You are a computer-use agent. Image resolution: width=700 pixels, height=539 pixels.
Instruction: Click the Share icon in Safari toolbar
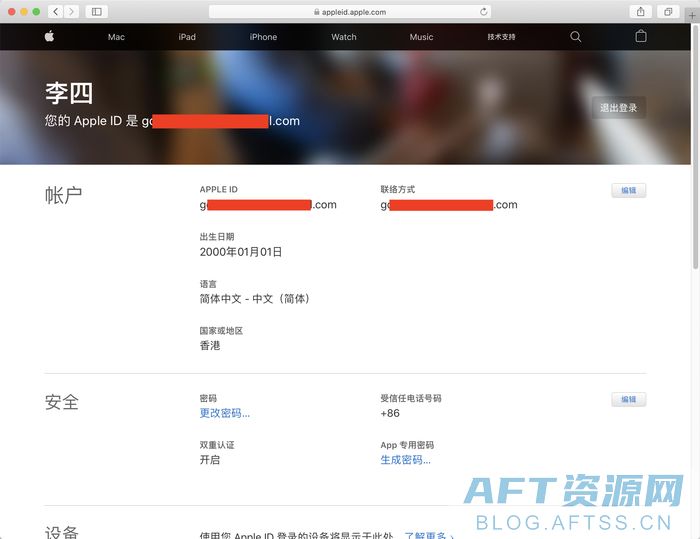[640, 11]
